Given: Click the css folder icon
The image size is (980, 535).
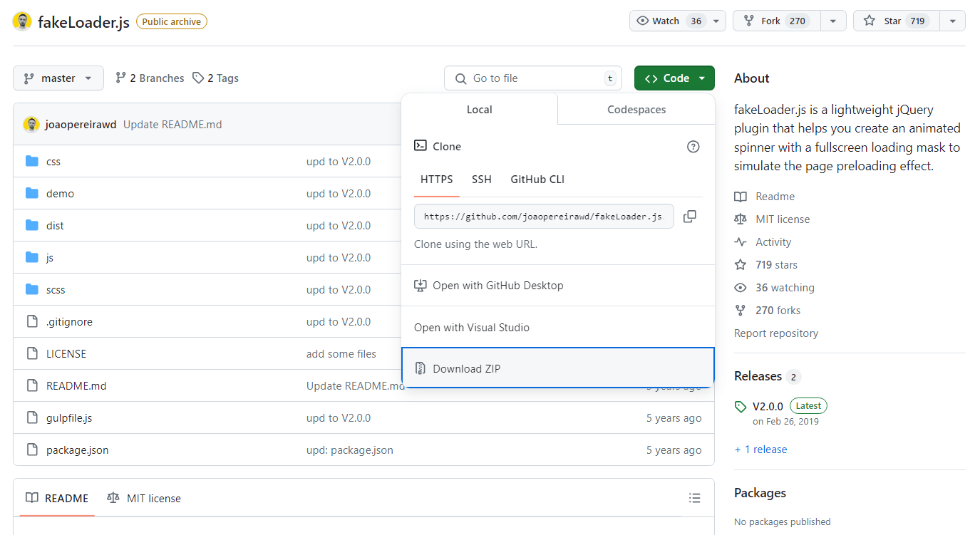Looking at the screenshot, I should pos(31,161).
